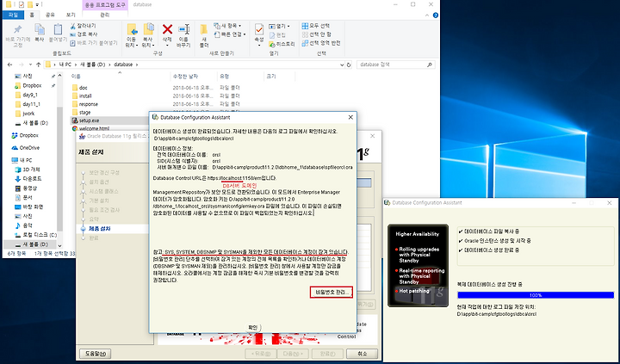Screen dimensions: 620x364
Task: Open Quick Access Toolbar customize dropdown
Action: pos(38,5)
